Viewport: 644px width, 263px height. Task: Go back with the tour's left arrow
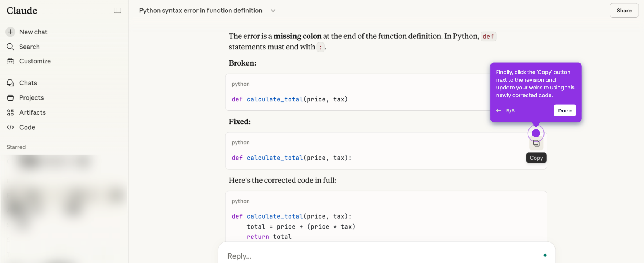click(x=498, y=111)
